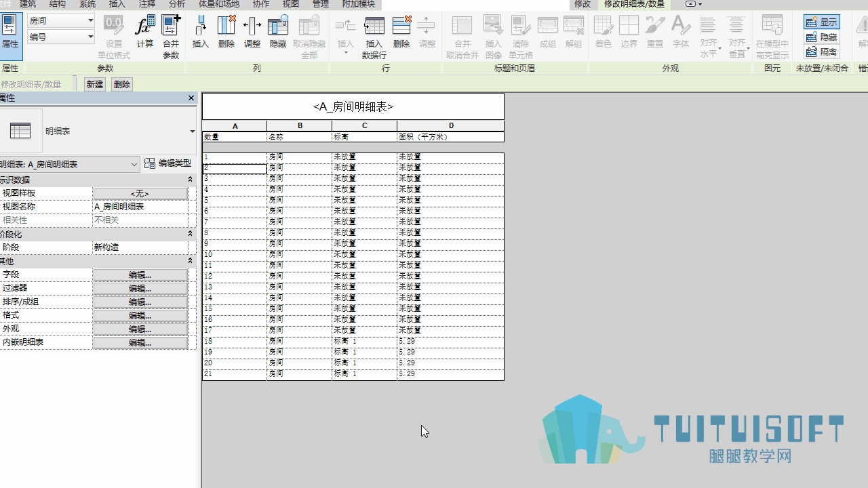Open the 管理 ribbon tab
868x488 pixels.
(321, 4)
